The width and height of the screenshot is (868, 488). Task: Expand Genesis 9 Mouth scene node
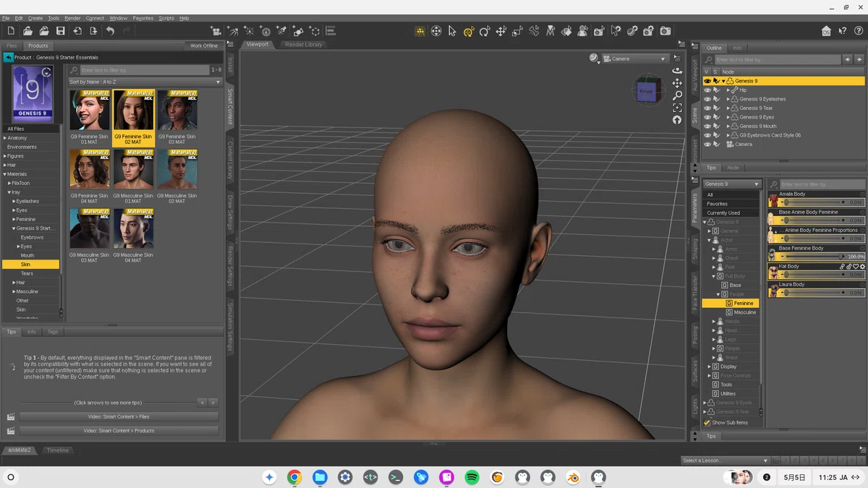click(728, 126)
